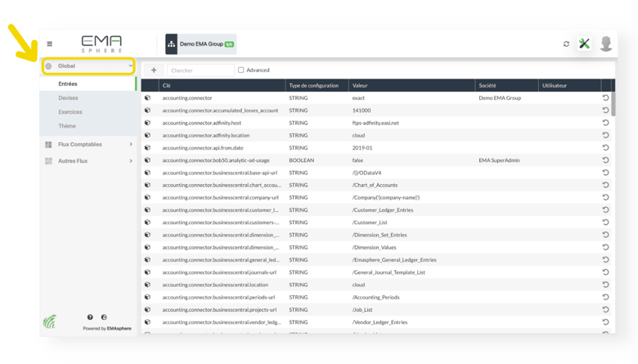
Task: Select the '/Customer_Ledger_Entries' value
Action: 383,210
